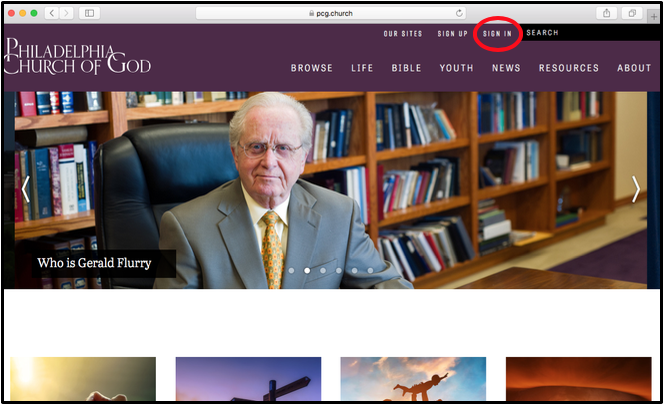Open the Safari share button
This screenshot has height=405, width=664.
[x=606, y=13]
